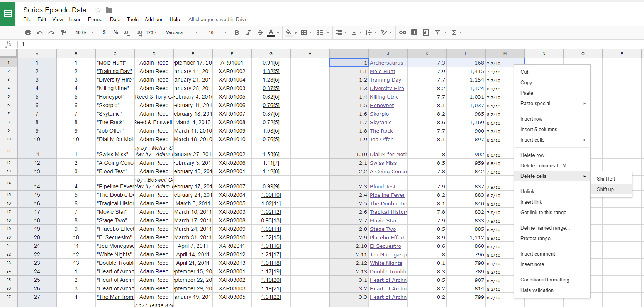
Task: Click the Insert link icon
Action: (x=402, y=32)
